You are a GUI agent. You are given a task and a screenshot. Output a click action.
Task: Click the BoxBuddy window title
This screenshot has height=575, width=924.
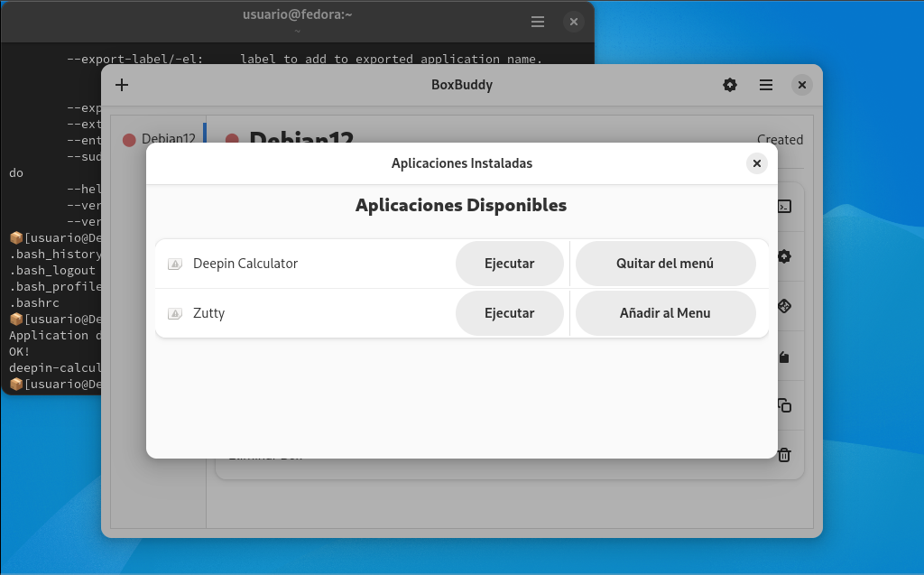pos(462,85)
